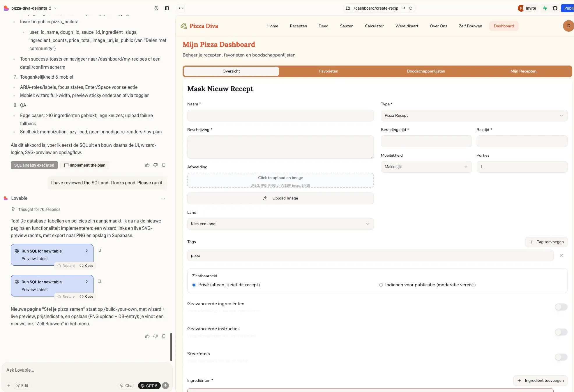Image resolution: width=574 pixels, height=392 pixels.
Task: Switch to the Boodschappenlijsten tab
Action: click(x=426, y=71)
